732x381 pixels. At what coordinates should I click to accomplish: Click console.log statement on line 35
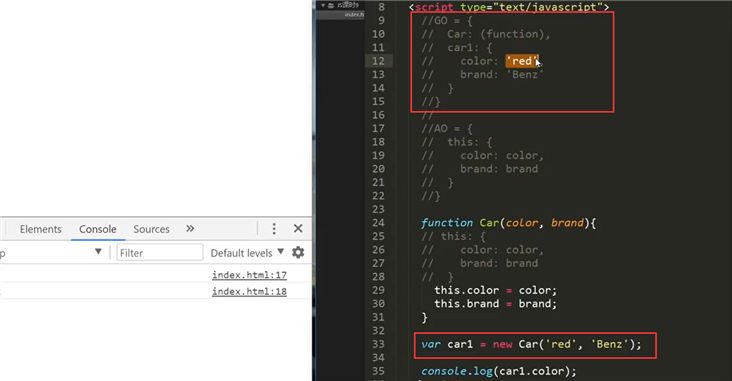[x=499, y=371]
